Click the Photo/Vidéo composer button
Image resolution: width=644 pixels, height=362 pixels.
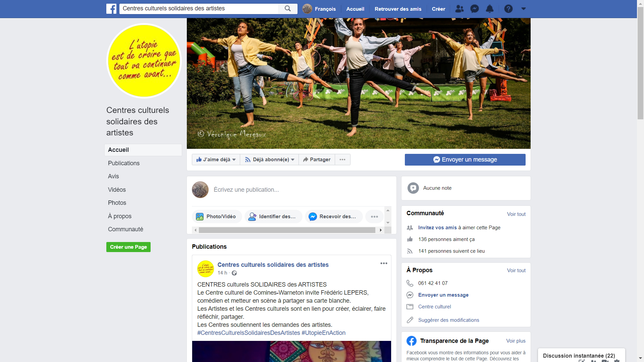coord(216,217)
